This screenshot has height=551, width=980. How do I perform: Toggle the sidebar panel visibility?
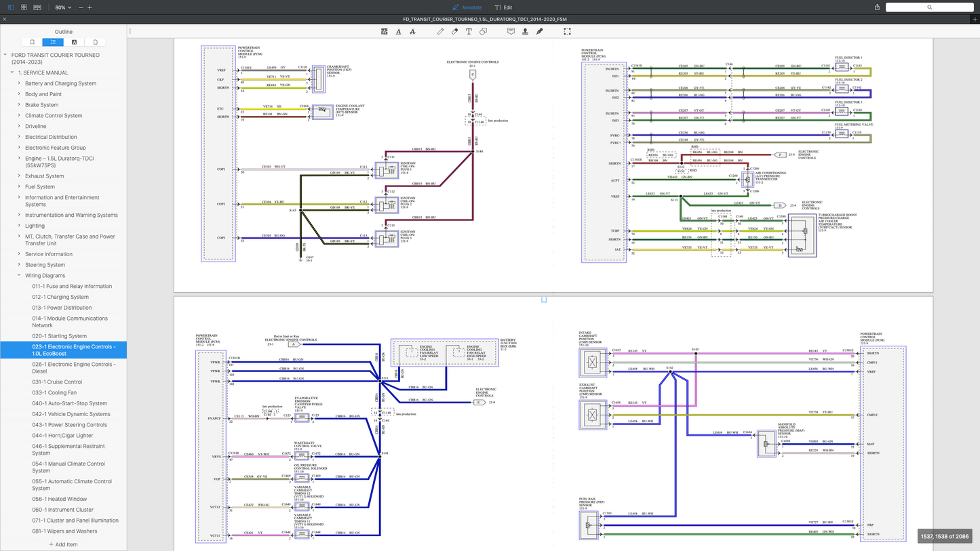click(11, 7)
